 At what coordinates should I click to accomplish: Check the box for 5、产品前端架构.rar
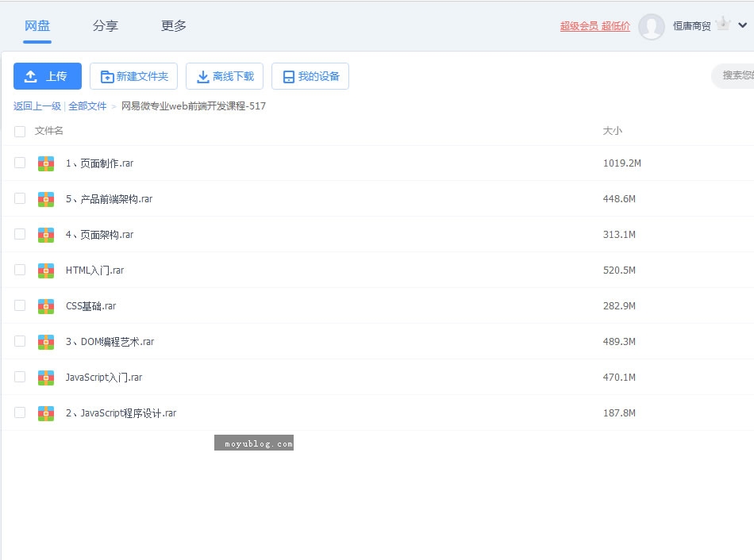tap(20, 198)
